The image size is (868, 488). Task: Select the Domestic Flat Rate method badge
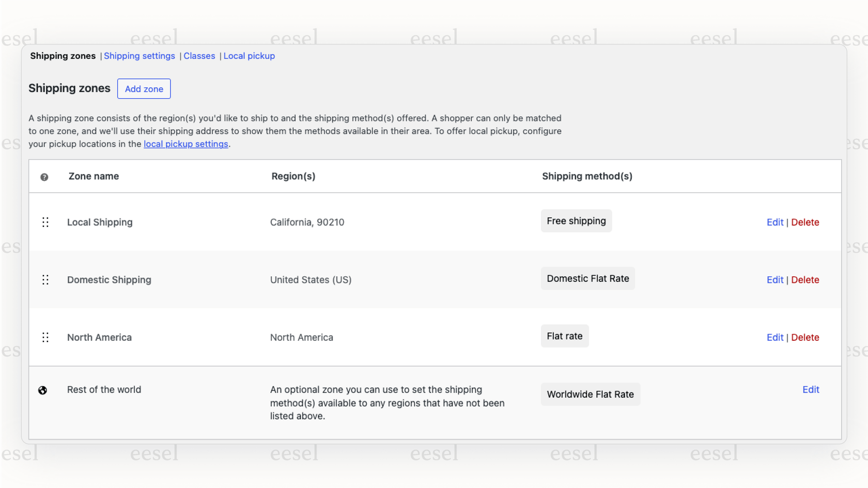pos(587,278)
